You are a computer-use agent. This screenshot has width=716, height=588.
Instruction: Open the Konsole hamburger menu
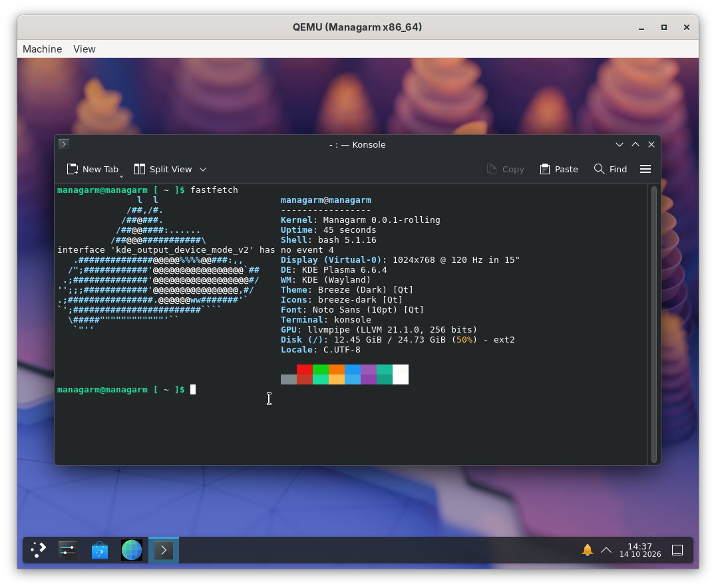click(645, 170)
